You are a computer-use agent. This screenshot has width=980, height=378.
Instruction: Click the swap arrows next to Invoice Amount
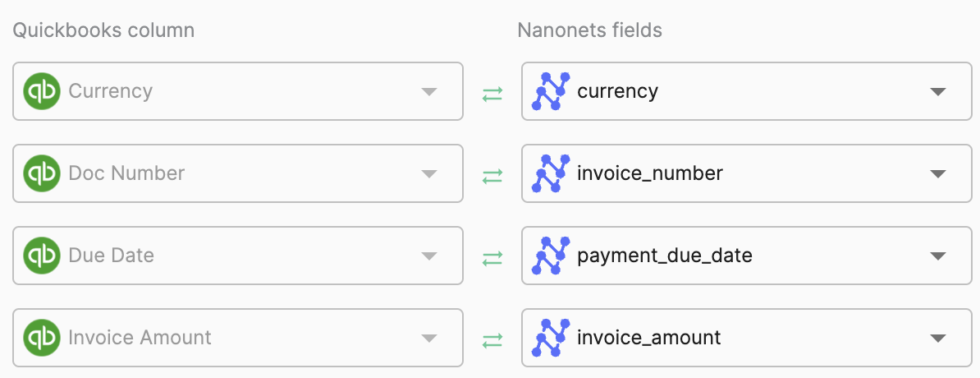(x=492, y=341)
